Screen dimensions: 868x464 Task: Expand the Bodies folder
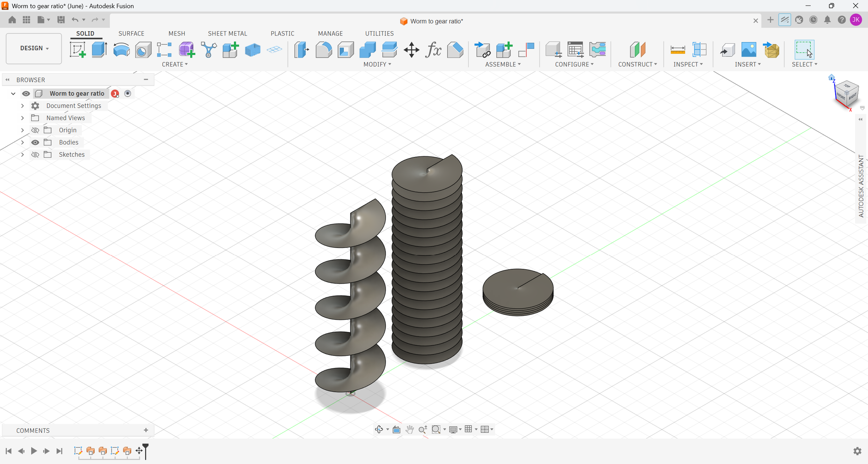pyautogui.click(x=23, y=142)
